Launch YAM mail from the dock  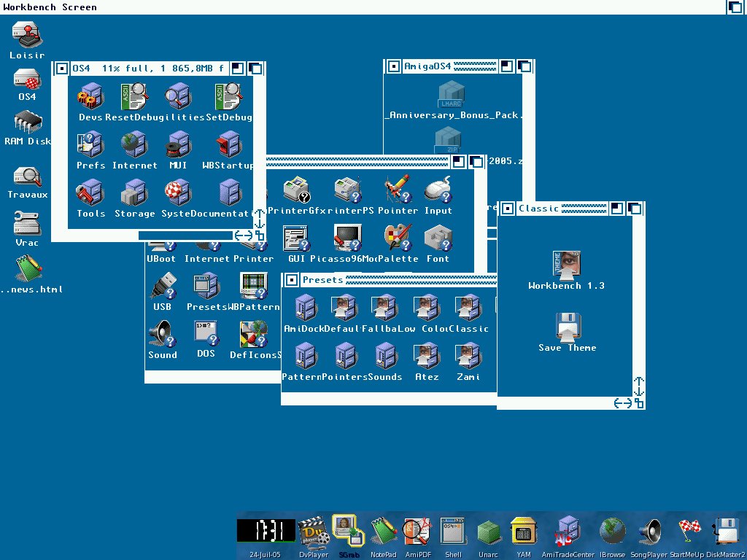coord(523,532)
